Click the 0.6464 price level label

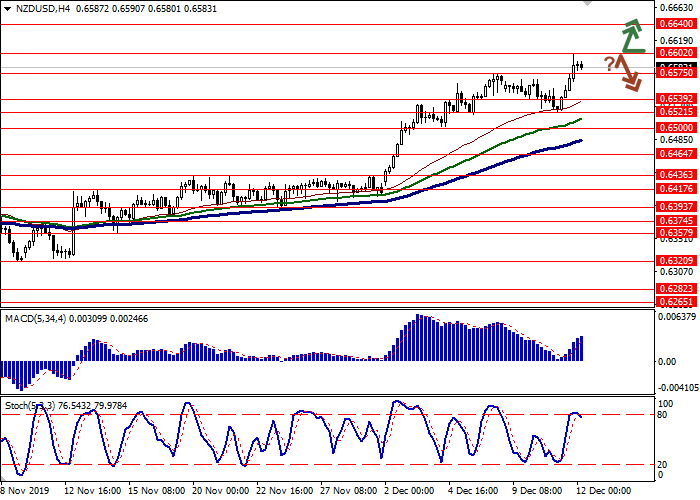(674, 154)
